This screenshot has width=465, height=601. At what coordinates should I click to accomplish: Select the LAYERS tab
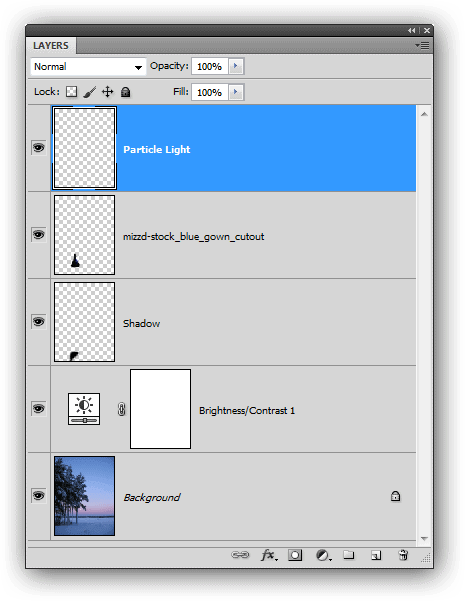[x=51, y=46]
